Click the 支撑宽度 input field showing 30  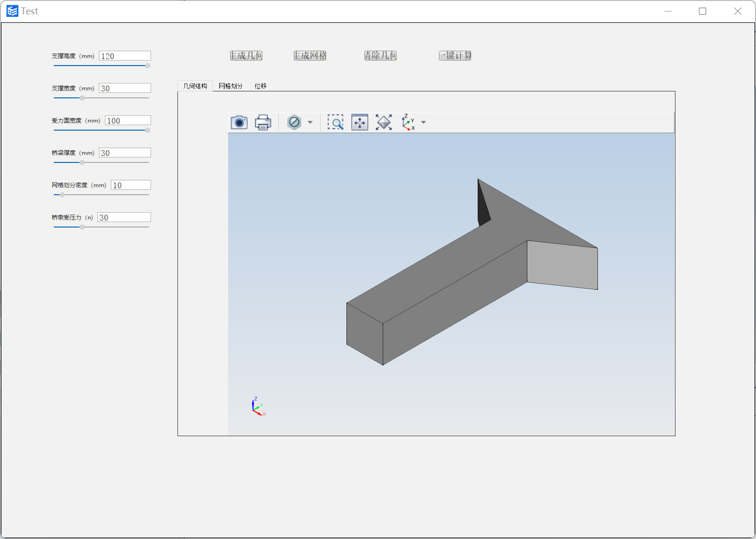pos(125,88)
